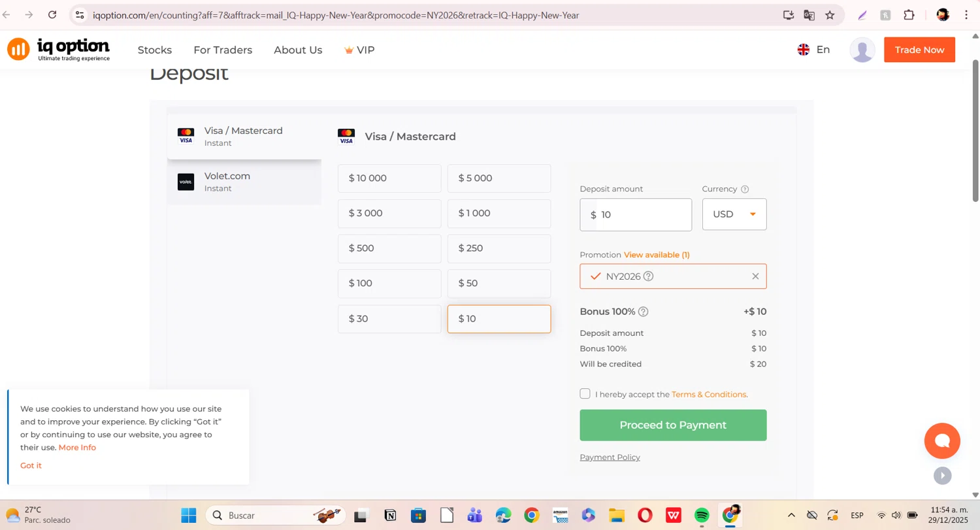Image resolution: width=980 pixels, height=530 pixels.
Task: Open the live chat bubble
Action: point(942,440)
